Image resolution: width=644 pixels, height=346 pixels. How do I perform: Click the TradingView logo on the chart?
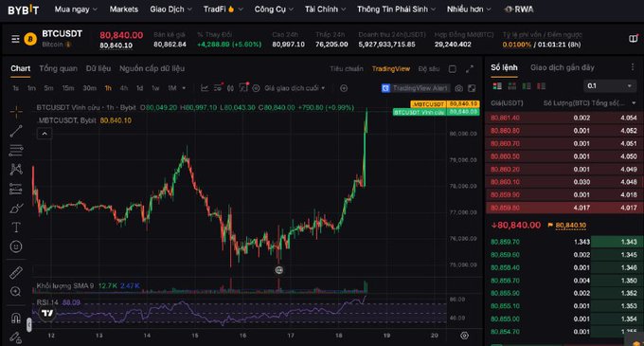point(47,313)
